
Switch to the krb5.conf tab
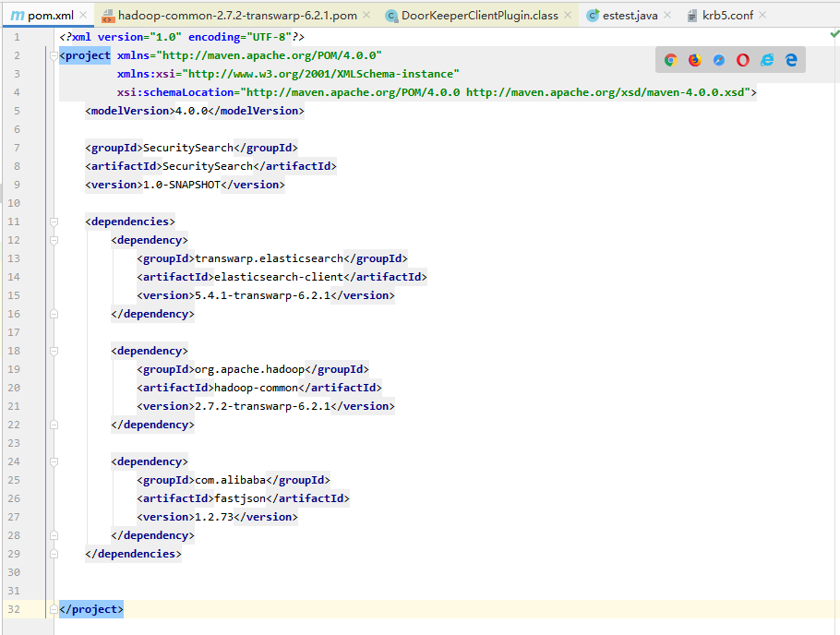[x=726, y=16]
